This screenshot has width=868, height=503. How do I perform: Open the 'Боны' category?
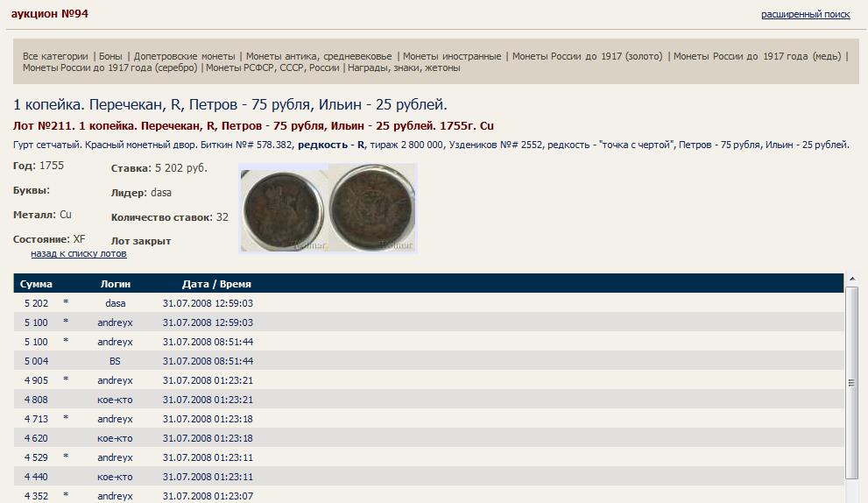point(110,56)
